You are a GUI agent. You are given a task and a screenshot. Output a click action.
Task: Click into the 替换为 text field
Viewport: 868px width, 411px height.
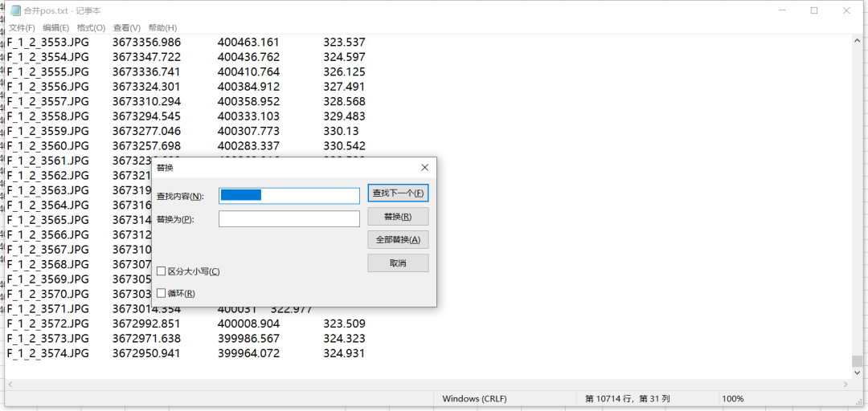coord(289,219)
